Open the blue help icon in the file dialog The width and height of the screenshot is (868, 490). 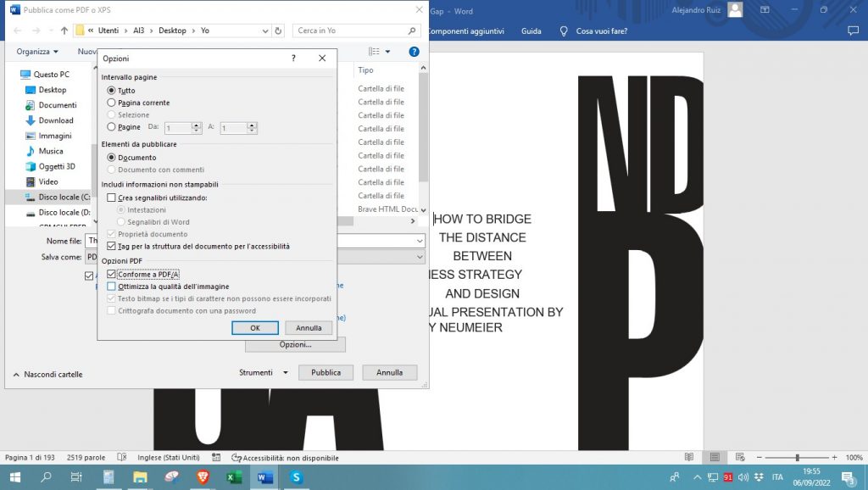[x=414, y=52]
